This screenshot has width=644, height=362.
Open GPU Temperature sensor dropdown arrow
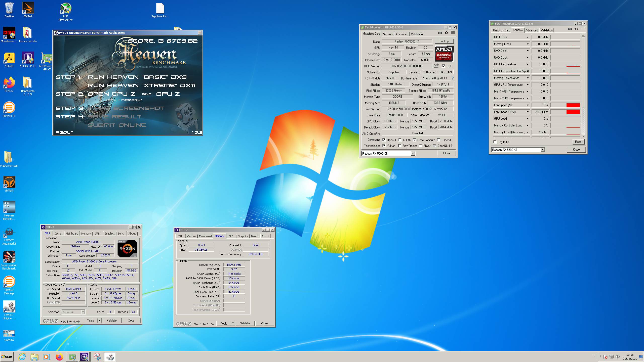pyautogui.click(x=528, y=64)
